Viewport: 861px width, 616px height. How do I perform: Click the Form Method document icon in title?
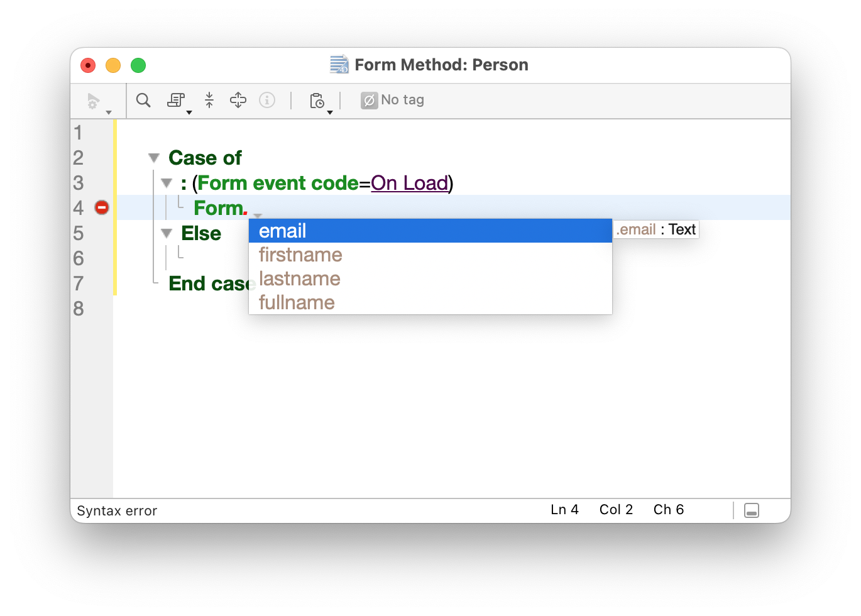pyautogui.click(x=339, y=65)
